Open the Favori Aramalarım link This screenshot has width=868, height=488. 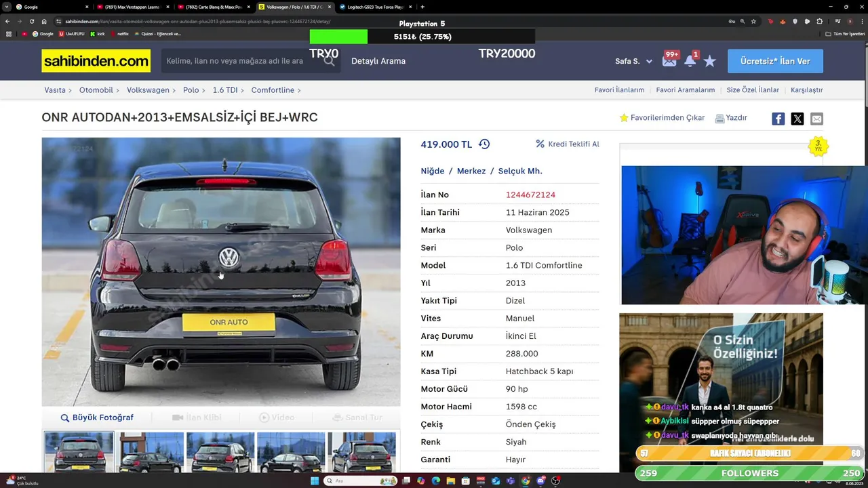685,90
